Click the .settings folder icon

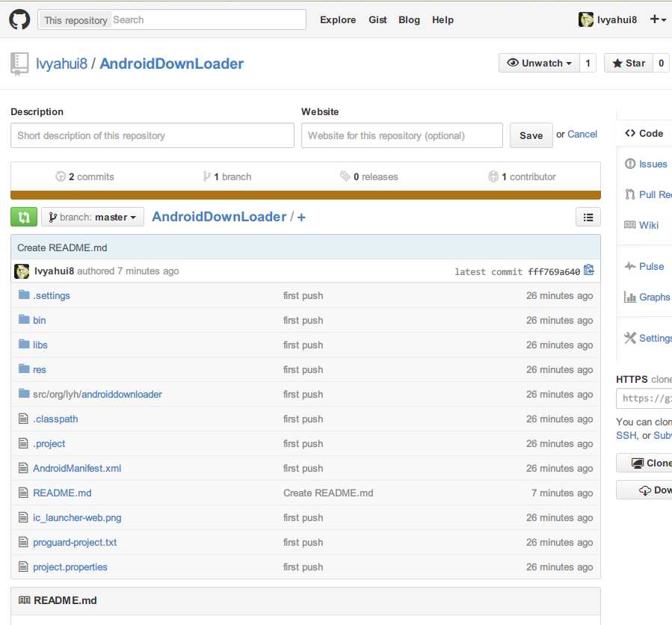(24, 295)
